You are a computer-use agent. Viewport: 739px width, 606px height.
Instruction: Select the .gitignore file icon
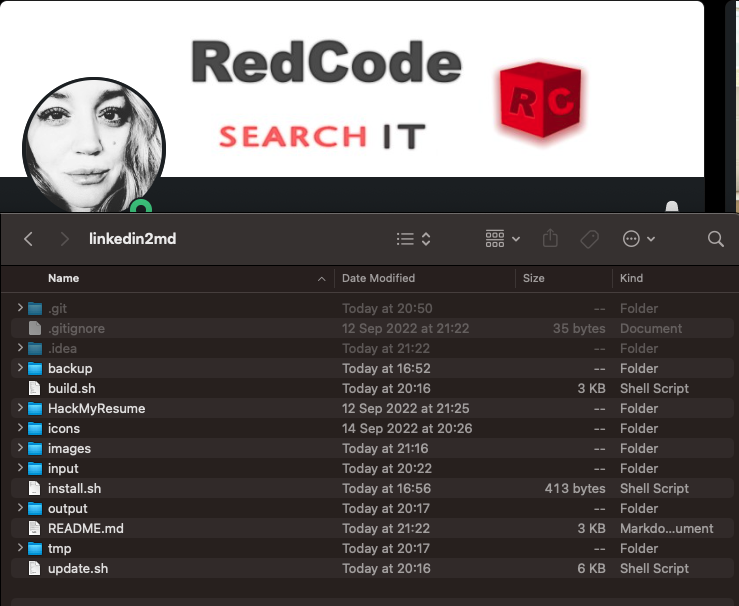tap(35, 328)
